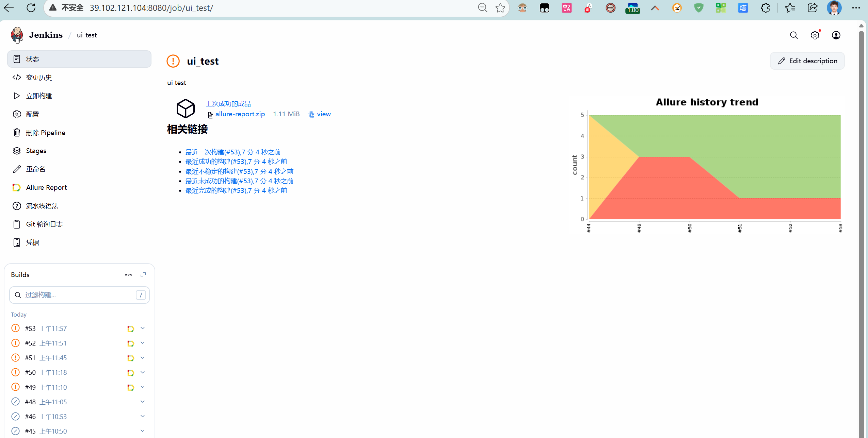Screen dimensions: 868x438
Task: Click the Jenkins logo icon
Action: (17, 35)
